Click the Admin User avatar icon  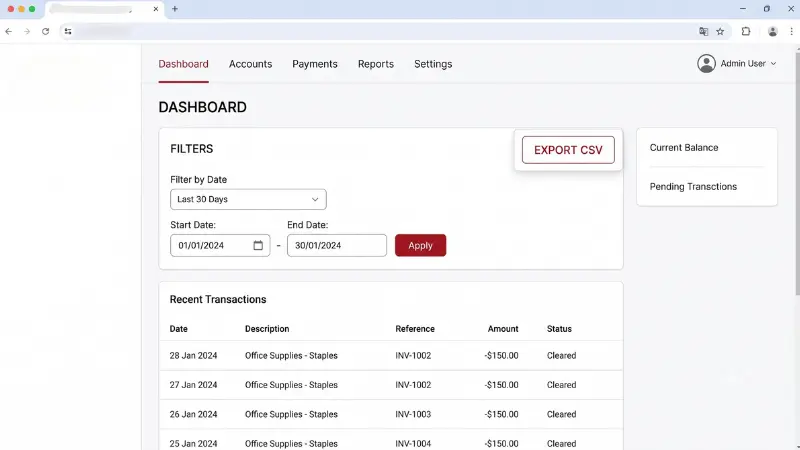tap(706, 64)
